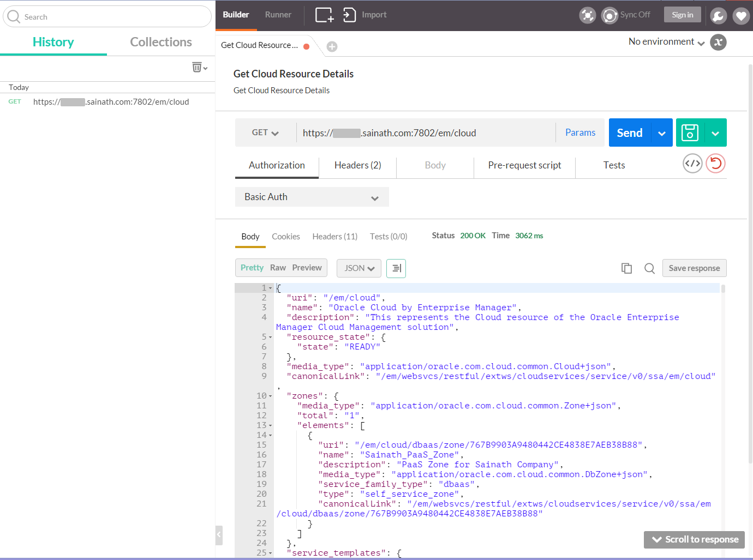Screen dimensions: 753x560
Task: Click the red reset request icon
Action: point(715,163)
